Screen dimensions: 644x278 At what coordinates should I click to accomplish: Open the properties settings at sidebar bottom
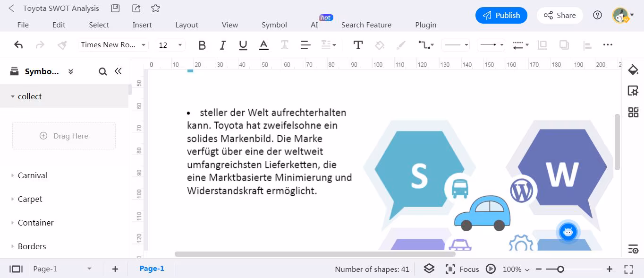click(633, 249)
